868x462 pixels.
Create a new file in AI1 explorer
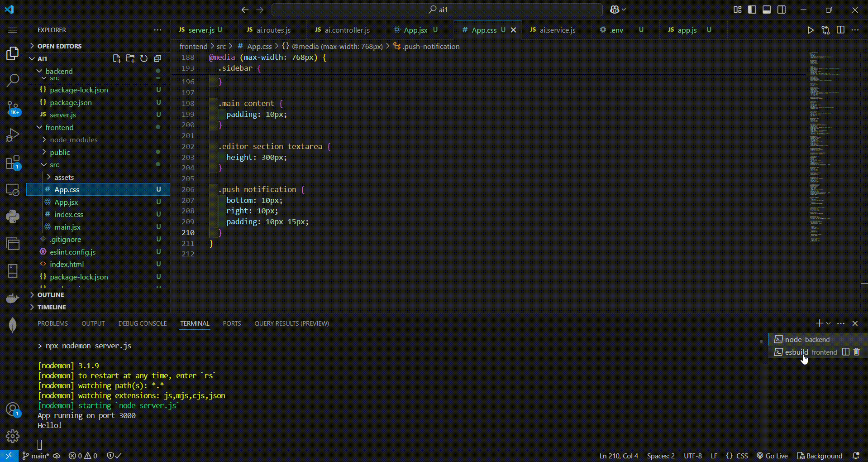(x=117, y=58)
